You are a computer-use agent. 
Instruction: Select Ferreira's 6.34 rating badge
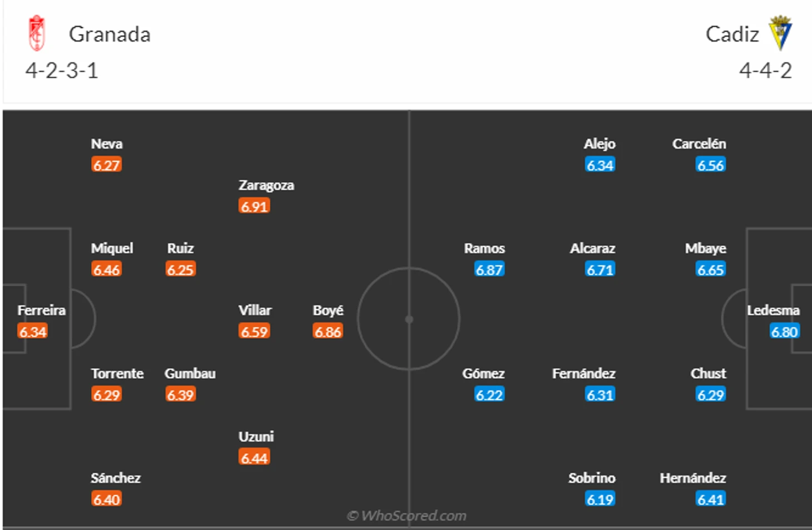click(32, 331)
